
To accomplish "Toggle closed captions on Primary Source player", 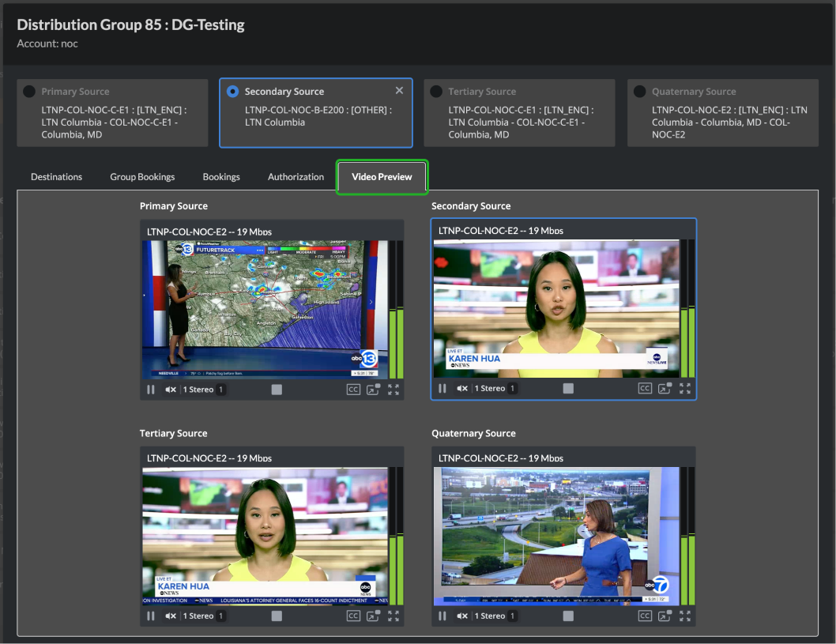I will point(353,390).
